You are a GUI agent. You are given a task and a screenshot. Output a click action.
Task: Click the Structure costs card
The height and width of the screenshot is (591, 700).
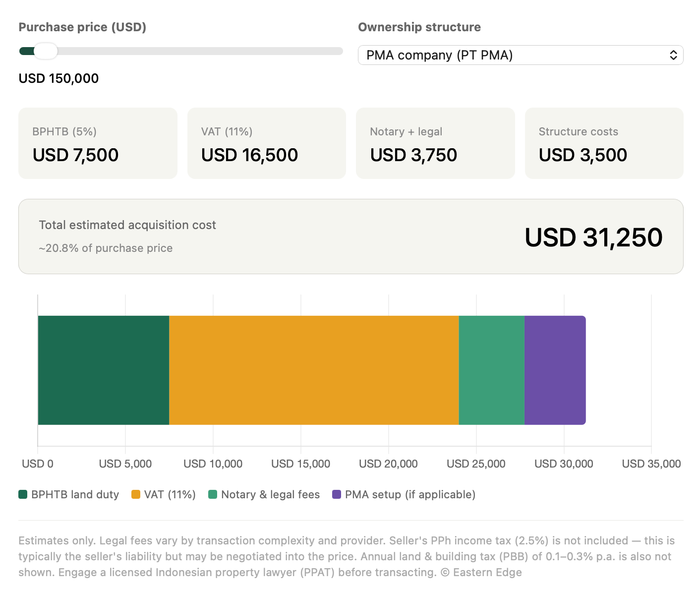(x=604, y=143)
